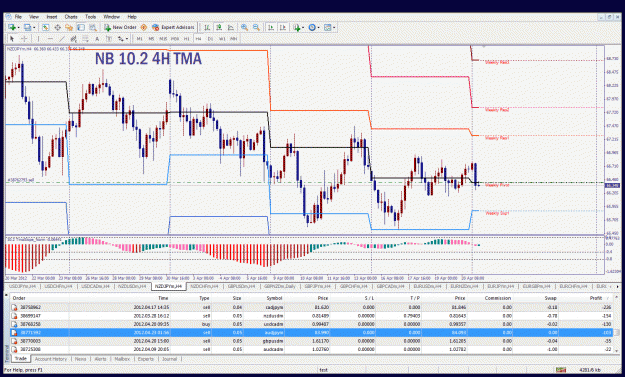Select the Horizontal Line drawing tool
The height and width of the screenshot is (377, 625).
point(50,39)
